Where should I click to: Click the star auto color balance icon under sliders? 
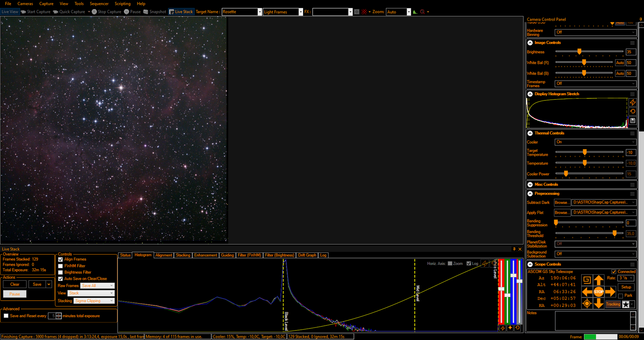coord(510,328)
